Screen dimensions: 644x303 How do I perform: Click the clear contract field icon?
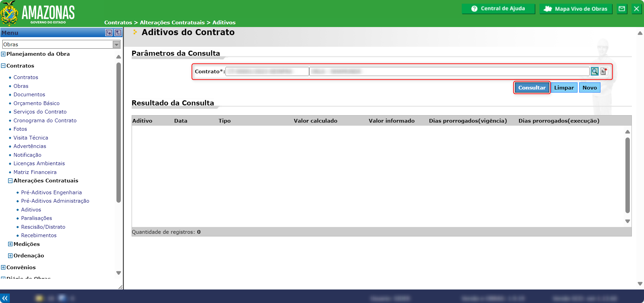(604, 71)
